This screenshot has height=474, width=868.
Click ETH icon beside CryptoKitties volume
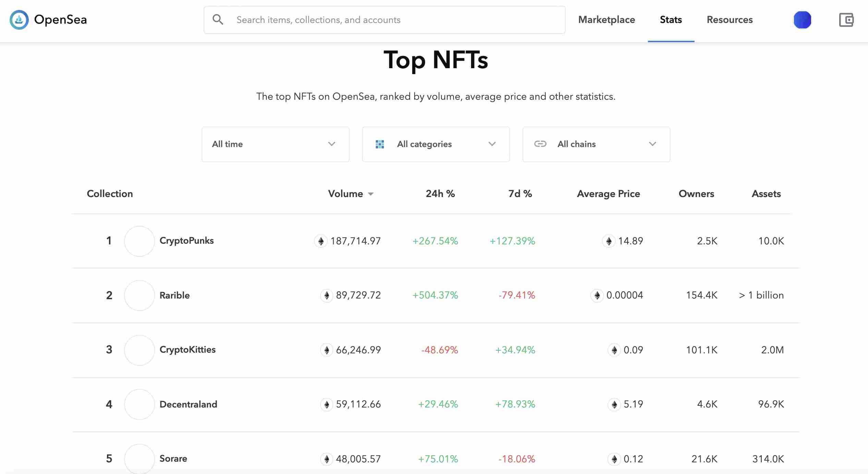[x=327, y=350]
